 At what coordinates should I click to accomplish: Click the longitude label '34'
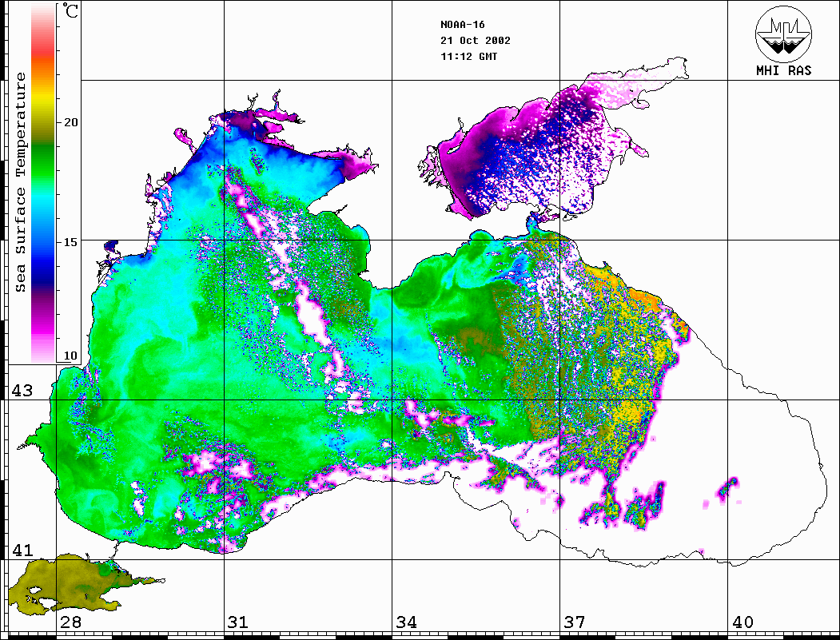pyautogui.click(x=406, y=622)
